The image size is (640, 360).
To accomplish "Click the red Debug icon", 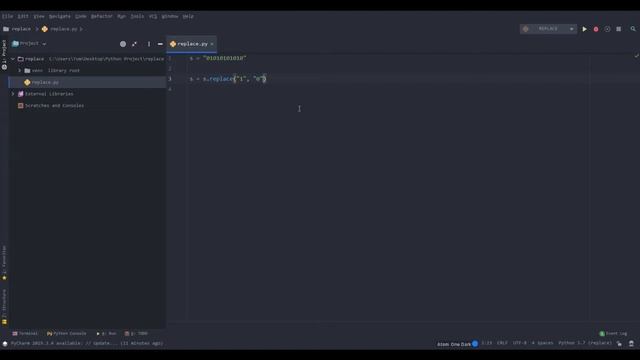I will [x=596, y=29].
